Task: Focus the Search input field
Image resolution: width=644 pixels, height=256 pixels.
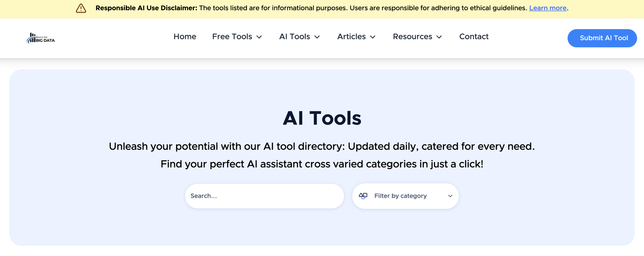Action: [x=264, y=196]
